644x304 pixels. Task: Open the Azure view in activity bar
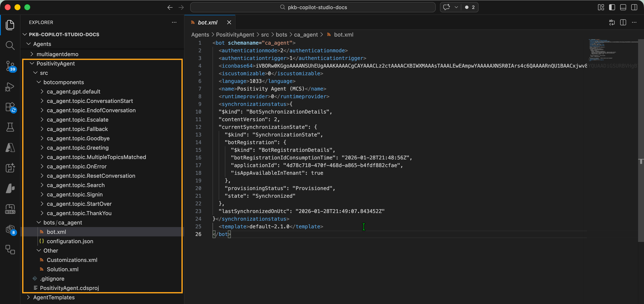[10, 148]
